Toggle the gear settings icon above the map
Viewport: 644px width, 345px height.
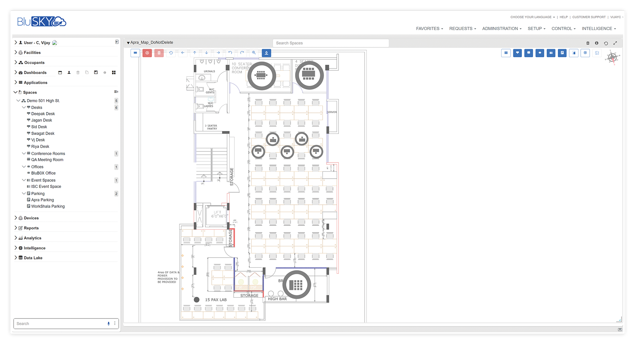click(x=585, y=53)
